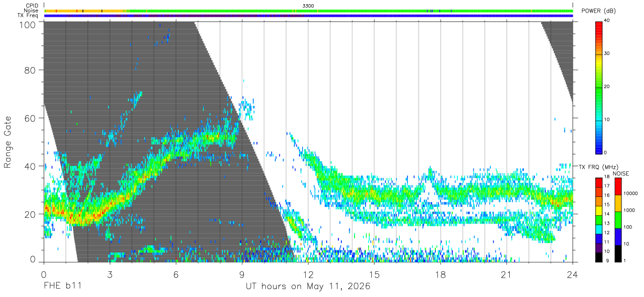Click the UT hours axis tick 24
The image size is (644, 297).
pyautogui.click(x=573, y=274)
